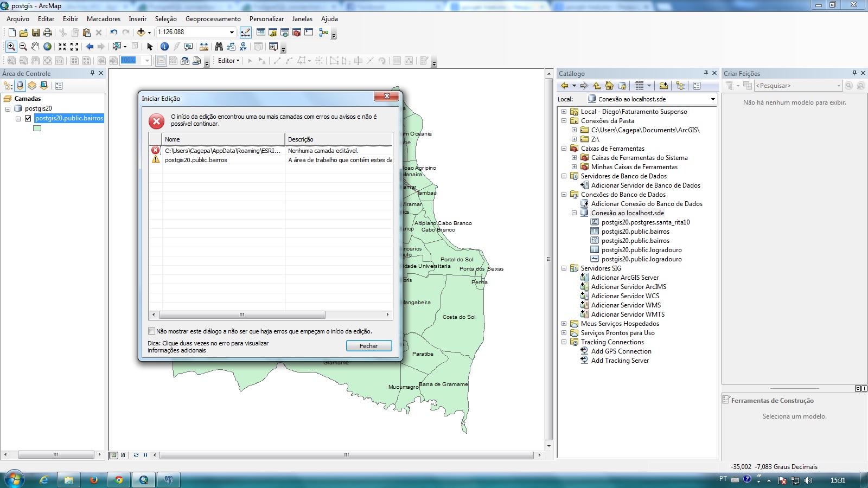Click the Go To XY icon
Viewport: 868px width, 488px height.
(x=243, y=47)
